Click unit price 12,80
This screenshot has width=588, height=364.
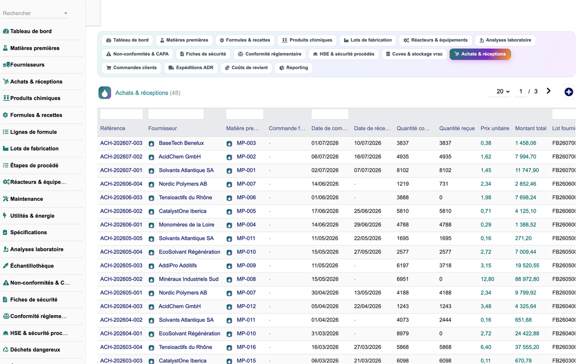click(x=488, y=279)
